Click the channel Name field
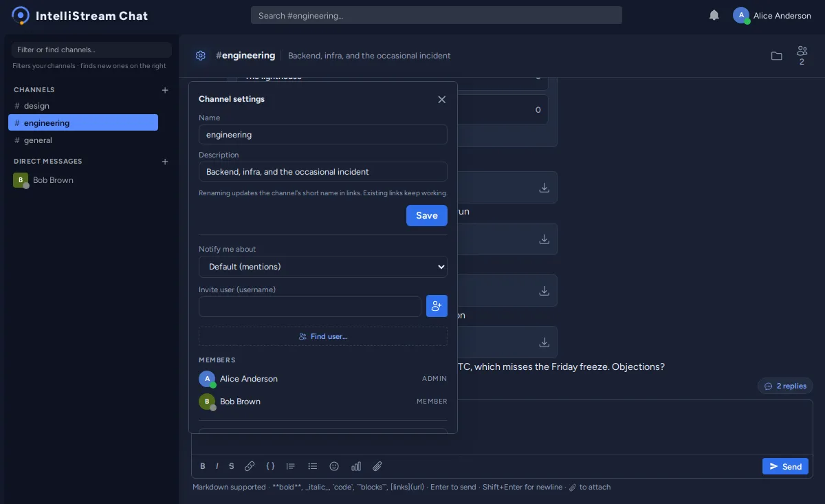The width and height of the screenshot is (825, 504). coord(323,135)
